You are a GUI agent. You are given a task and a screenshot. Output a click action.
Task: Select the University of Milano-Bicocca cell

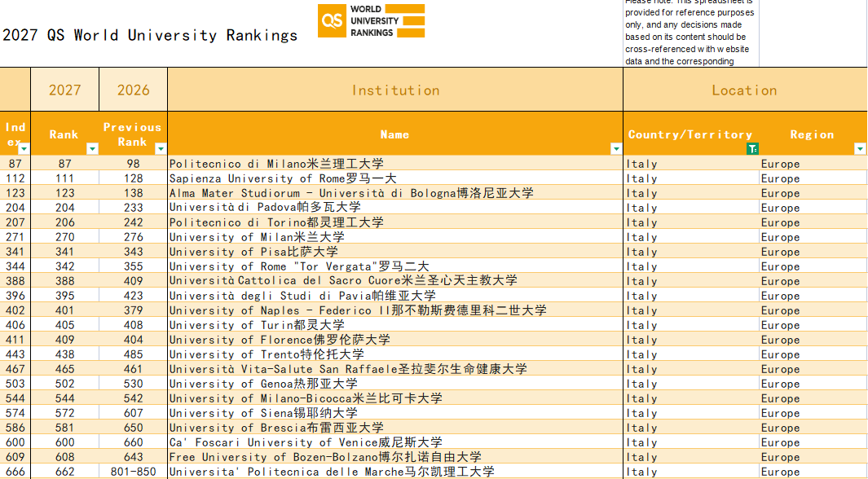click(395, 398)
